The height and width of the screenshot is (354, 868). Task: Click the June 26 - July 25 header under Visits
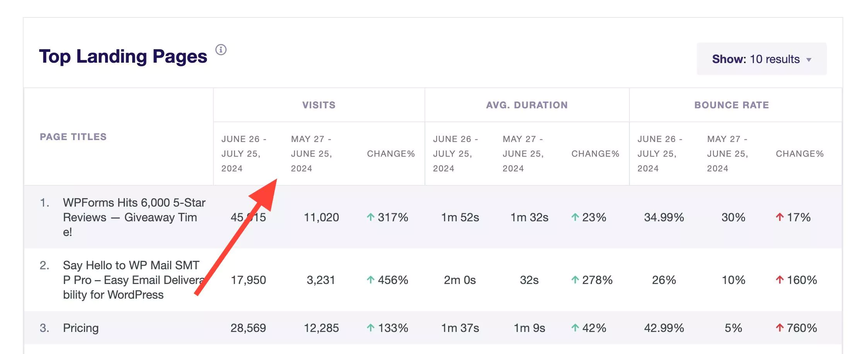tap(244, 154)
